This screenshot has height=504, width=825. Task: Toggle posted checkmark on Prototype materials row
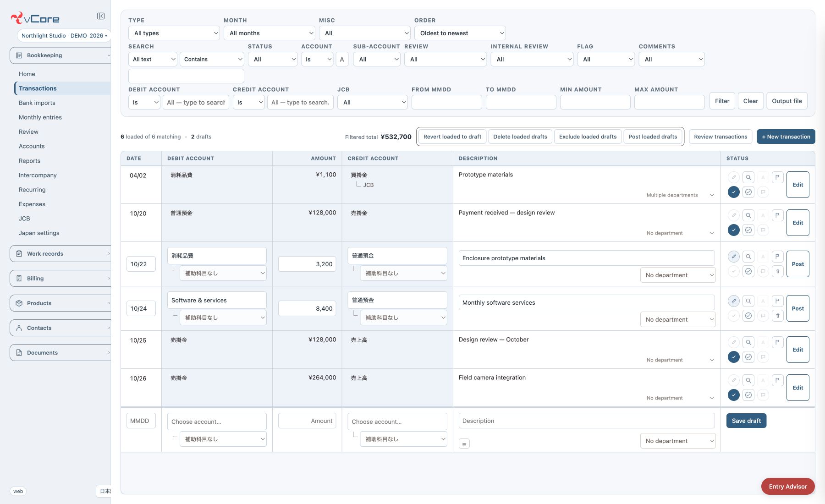point(733,192)
